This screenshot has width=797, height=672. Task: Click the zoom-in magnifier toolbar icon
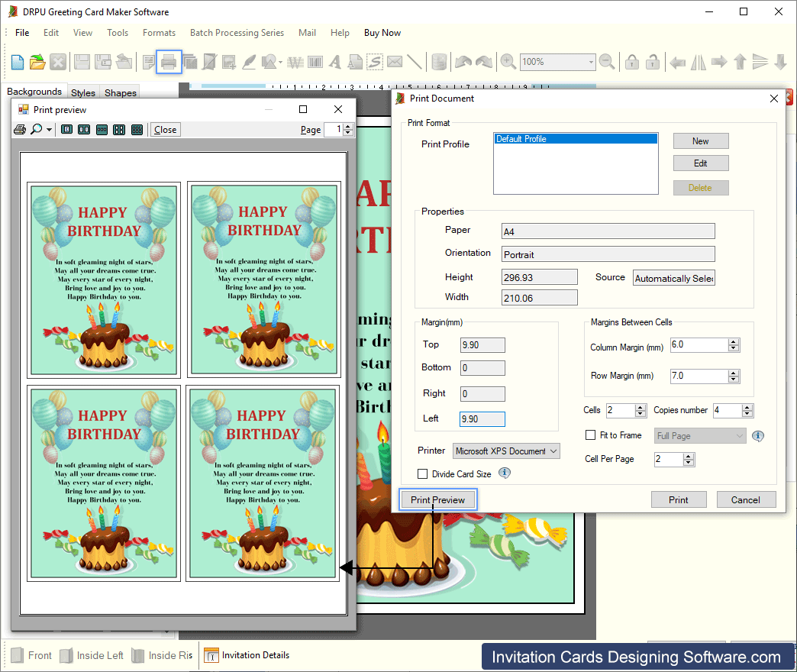pos(508,62)
